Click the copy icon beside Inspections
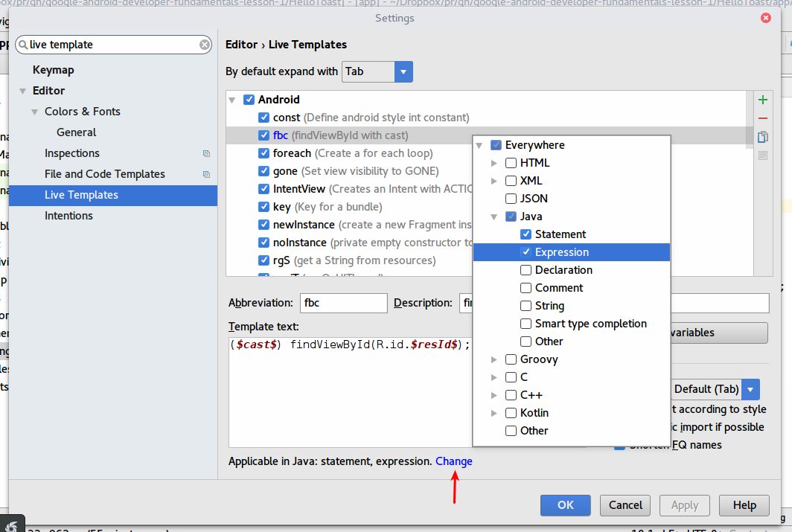 (206, 153)
